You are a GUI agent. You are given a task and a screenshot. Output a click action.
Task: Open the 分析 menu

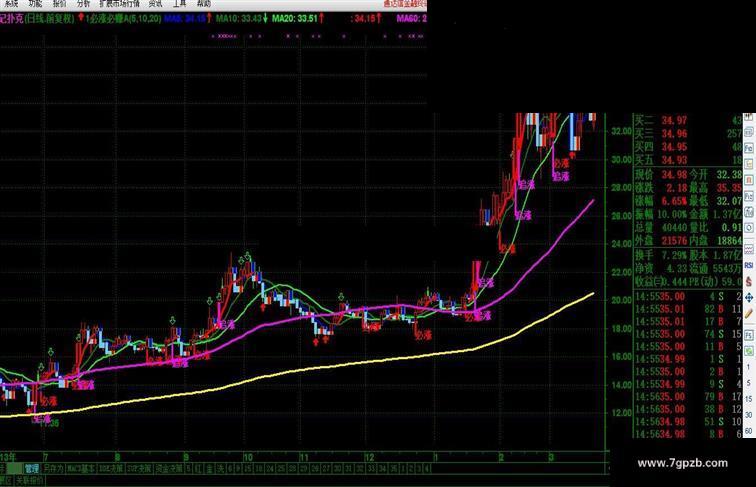[x=83, y=3]
